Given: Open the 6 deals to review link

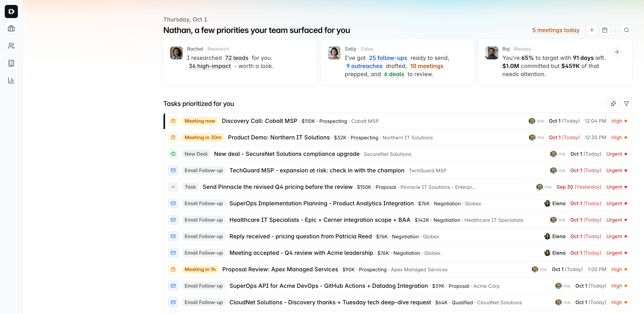Looking at the screenshot, I should click(394, 74).
